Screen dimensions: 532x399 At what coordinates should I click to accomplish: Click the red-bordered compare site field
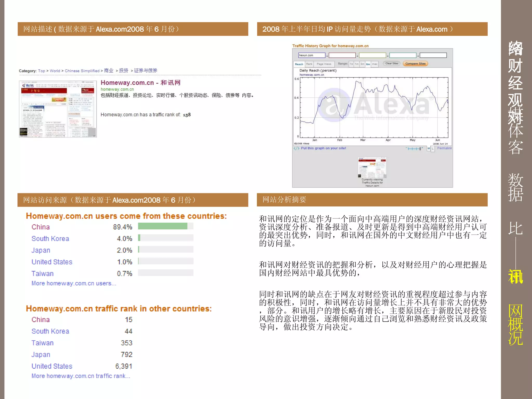[x=342, y=55]
